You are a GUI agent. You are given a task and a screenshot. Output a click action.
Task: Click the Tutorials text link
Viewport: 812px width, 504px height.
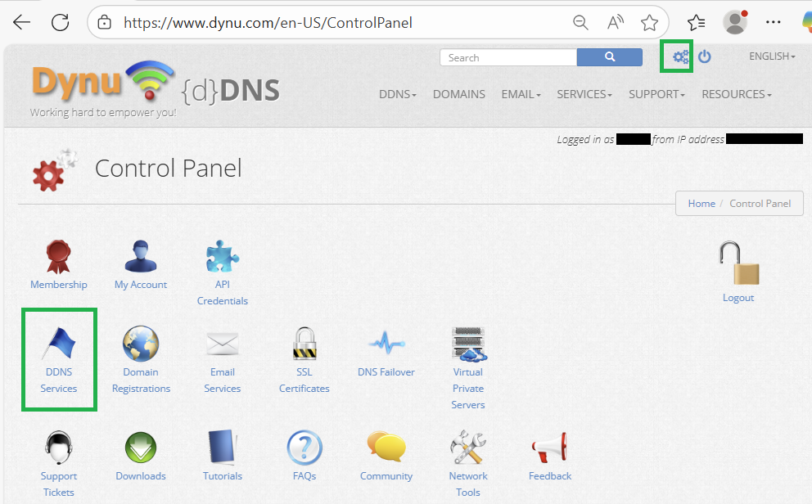[x=222, y=476]
